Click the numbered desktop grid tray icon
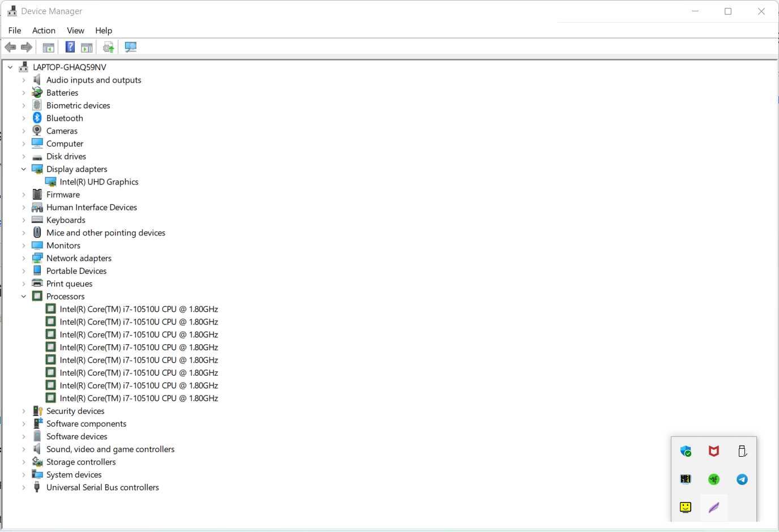 686,479
